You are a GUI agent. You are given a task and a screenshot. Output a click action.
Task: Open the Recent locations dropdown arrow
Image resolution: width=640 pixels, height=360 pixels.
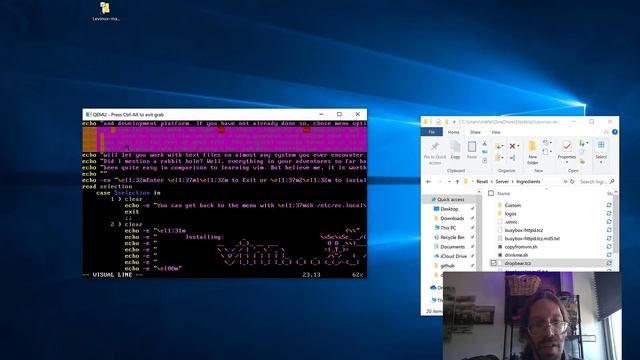pos(449,181)
